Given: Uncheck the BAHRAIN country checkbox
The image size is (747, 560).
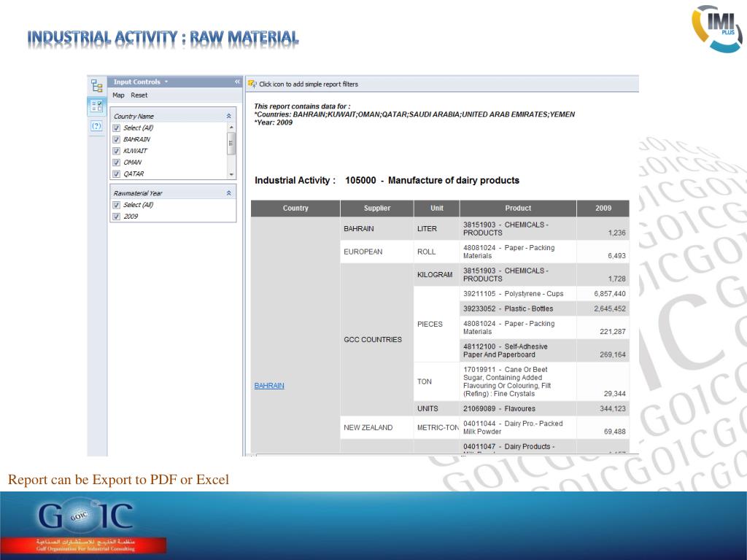Looking at the screenshot, I should click(x=117, y=139).
